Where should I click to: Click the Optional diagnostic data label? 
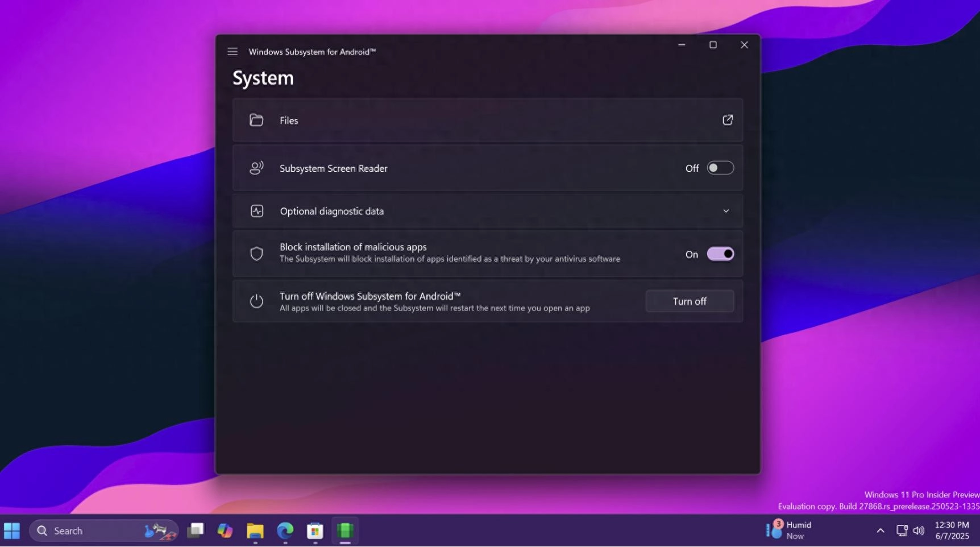tap(332, 211)
